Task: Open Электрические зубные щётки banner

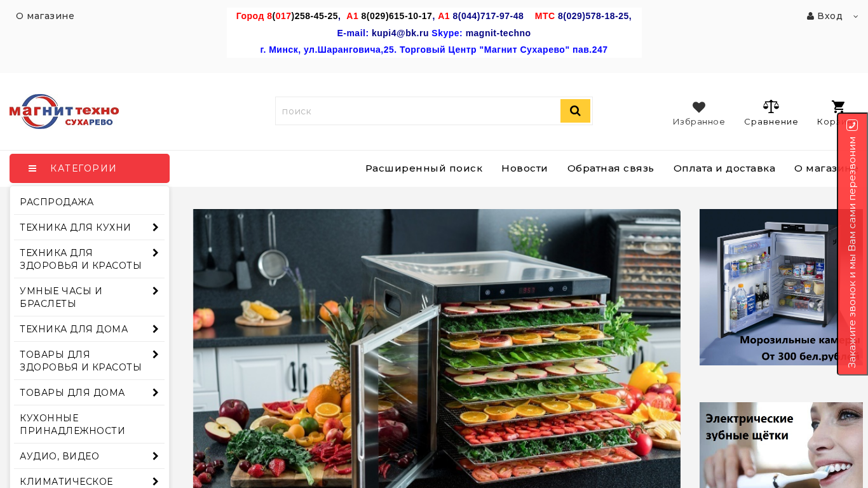Action: [781, 445]
